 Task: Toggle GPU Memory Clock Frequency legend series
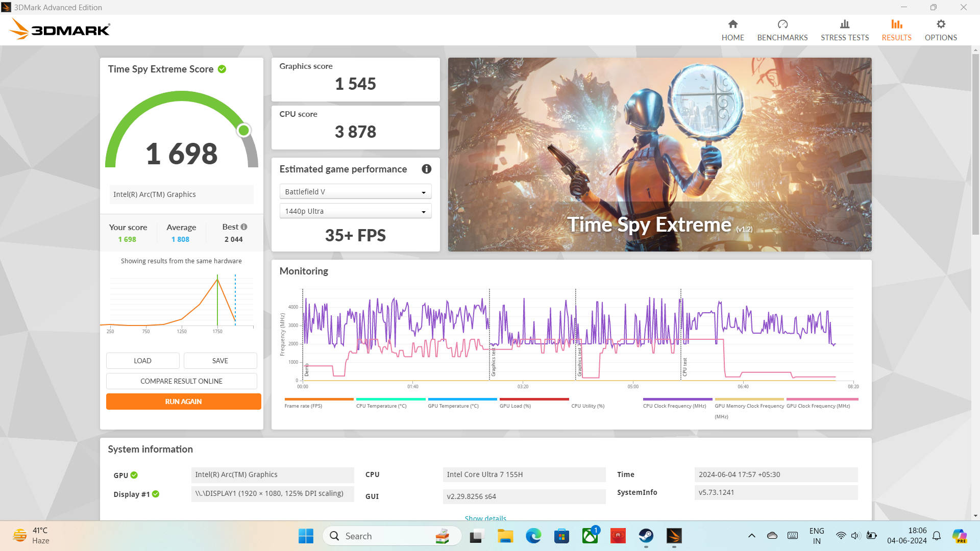coord(749,408)
